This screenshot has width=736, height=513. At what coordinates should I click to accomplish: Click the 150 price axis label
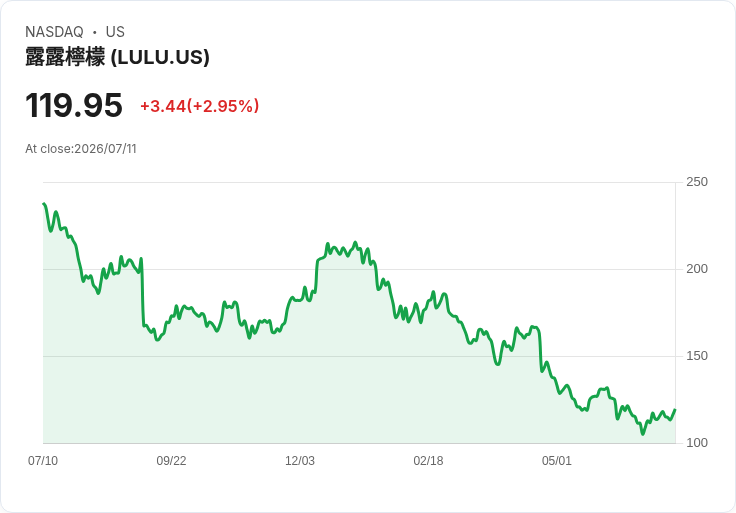pos(697,356)
